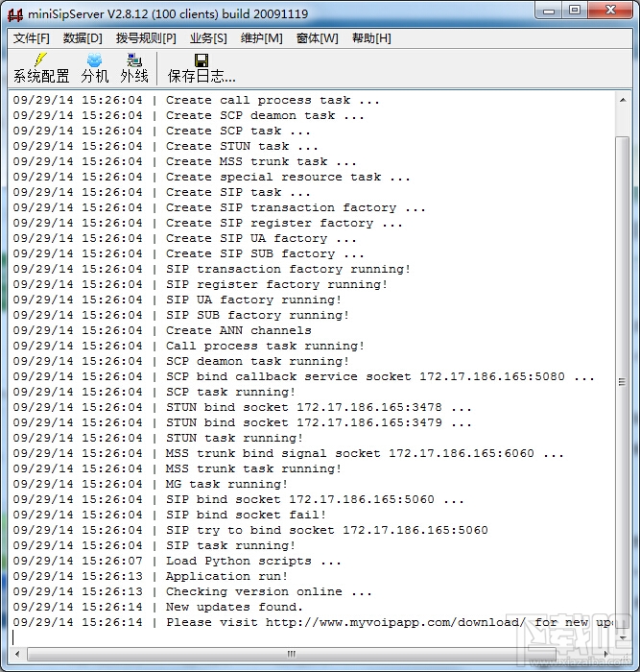Click the log line 'SIP task running!'
640x672 pixels.
tap(230, 546)
